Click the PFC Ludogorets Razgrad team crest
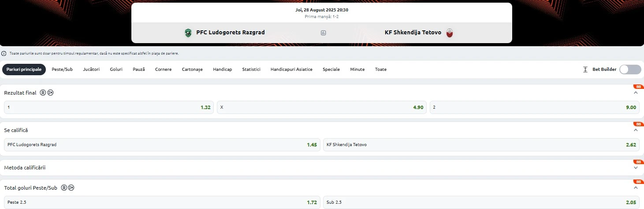Screen dimensions: 644x209 click(189, 33)
